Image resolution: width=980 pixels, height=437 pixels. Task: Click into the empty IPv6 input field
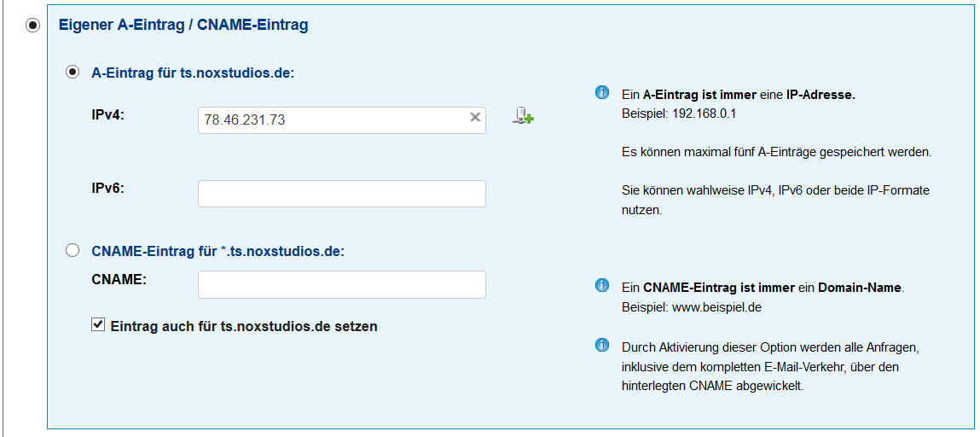341,194
